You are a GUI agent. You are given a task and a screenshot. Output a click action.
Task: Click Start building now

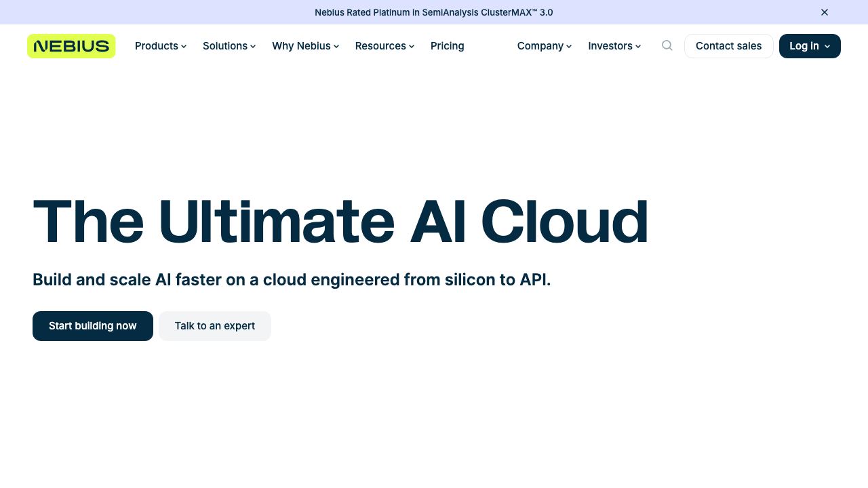93,326
